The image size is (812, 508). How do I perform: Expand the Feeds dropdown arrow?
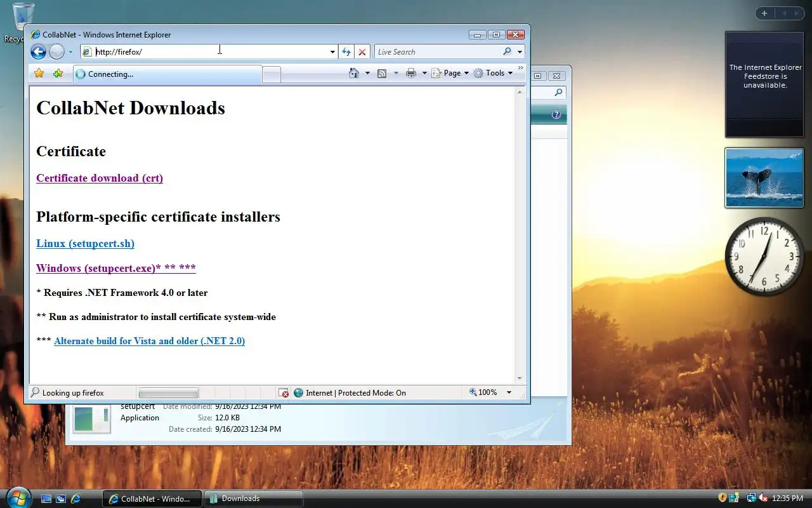396,73
